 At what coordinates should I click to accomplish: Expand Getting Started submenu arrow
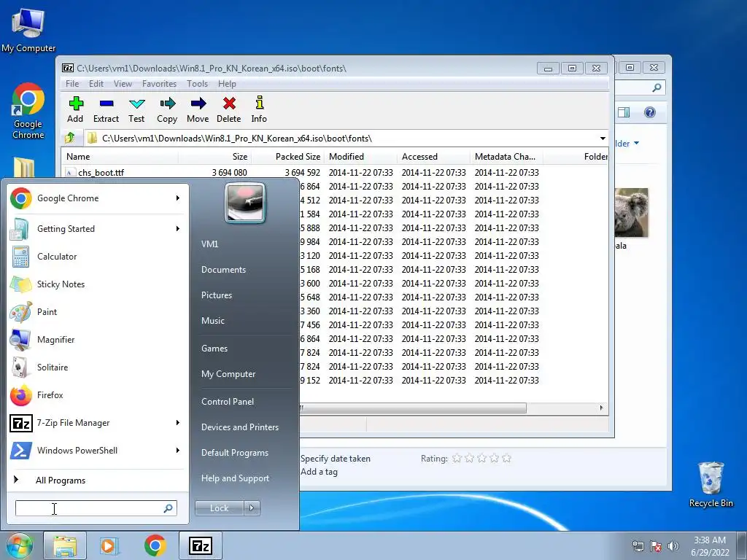click(x=178, y=228)
